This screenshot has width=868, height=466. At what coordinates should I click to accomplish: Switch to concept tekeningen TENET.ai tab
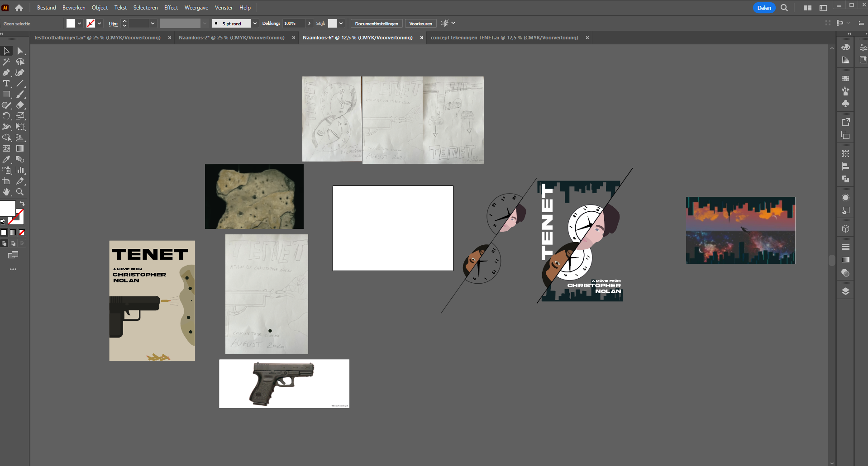[x=504, y=38]
